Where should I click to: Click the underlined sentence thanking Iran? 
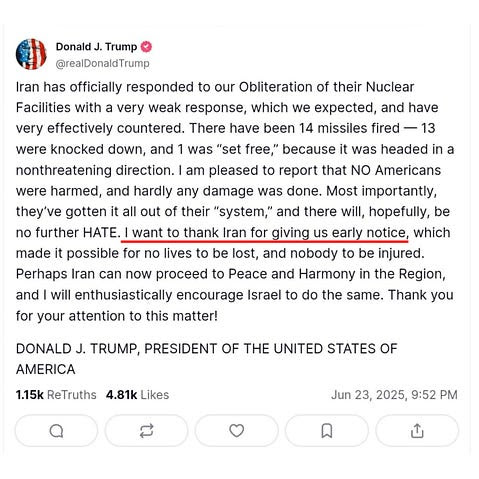tap(266, 233)
